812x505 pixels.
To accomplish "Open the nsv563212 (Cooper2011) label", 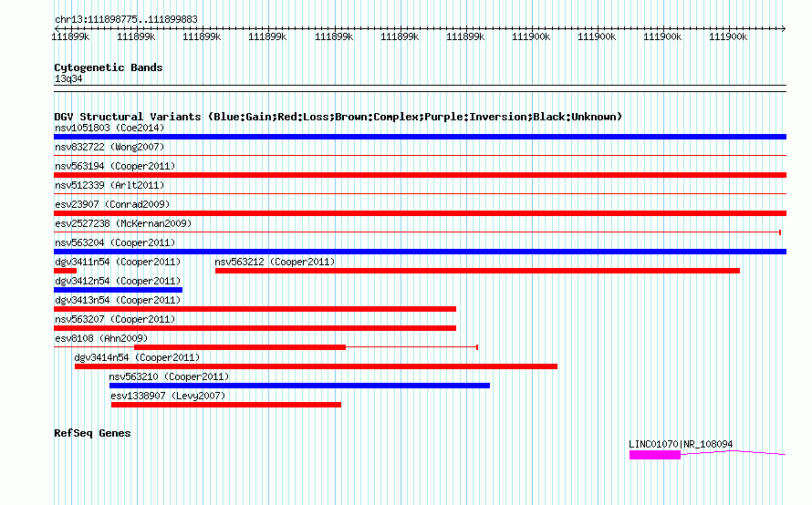I will (275, 262).
